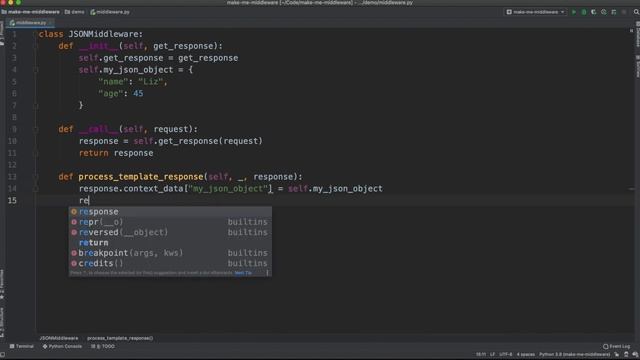Choose 'reversed(__object)' completion suggestion
The width and height of the screenshot is (640, 360).
pos(170,232)
